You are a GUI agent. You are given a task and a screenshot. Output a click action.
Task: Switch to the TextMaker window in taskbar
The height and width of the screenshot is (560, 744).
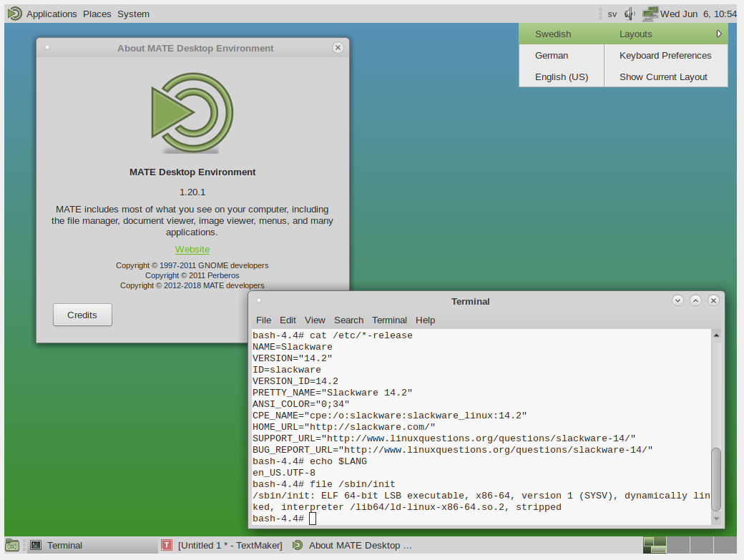click(222, 545)
